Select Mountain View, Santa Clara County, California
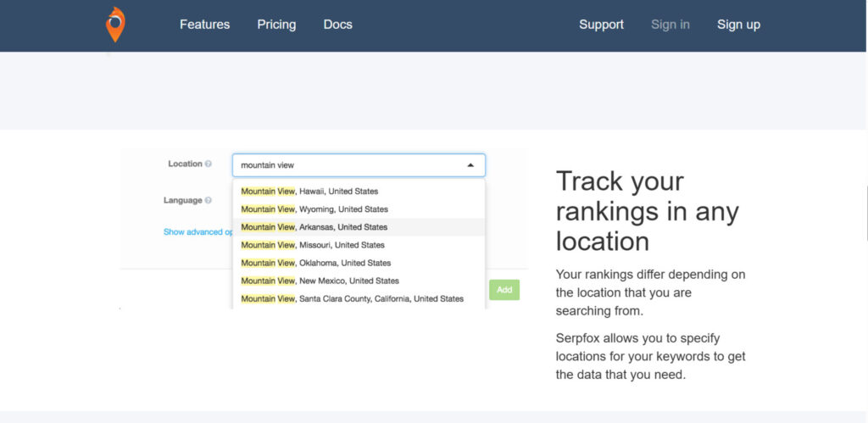 point(352,298)
